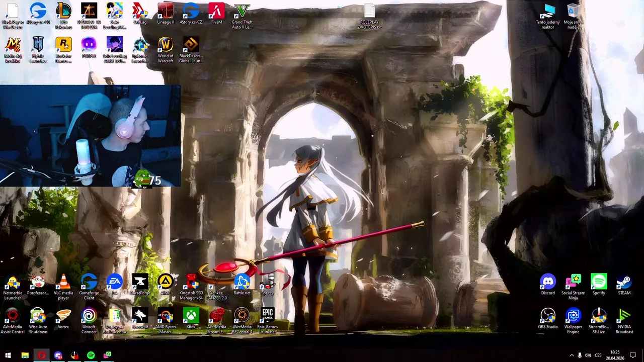Open AMD Ryzen Master shortcut
Image resolution: width=644 pixels, height=362 pixels.
pos(166,321)
